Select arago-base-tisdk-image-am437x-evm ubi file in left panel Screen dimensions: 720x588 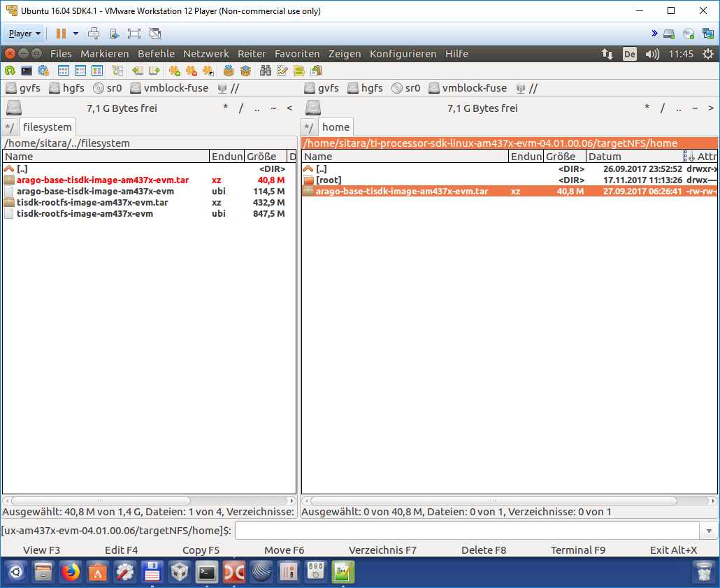click(x=149, y=191)
